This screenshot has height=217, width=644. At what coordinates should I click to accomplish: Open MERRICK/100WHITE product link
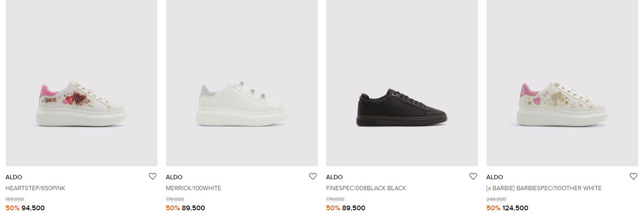194,188
